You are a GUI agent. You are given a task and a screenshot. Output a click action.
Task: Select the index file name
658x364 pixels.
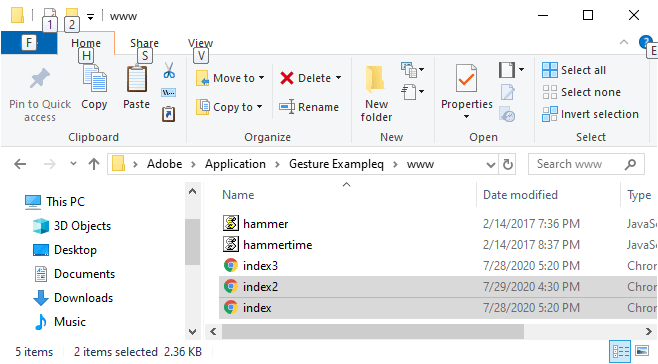(257, 308)
